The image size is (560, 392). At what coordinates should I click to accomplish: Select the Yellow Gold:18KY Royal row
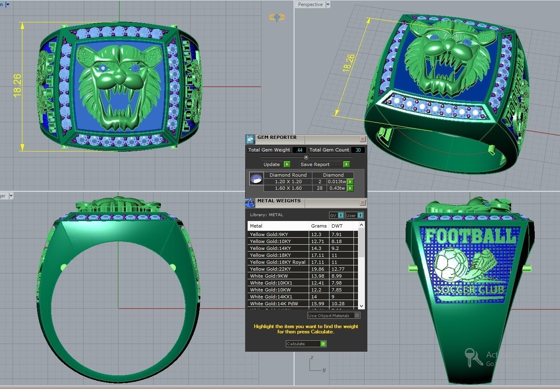pyautogui.click(x=303, y=262)
